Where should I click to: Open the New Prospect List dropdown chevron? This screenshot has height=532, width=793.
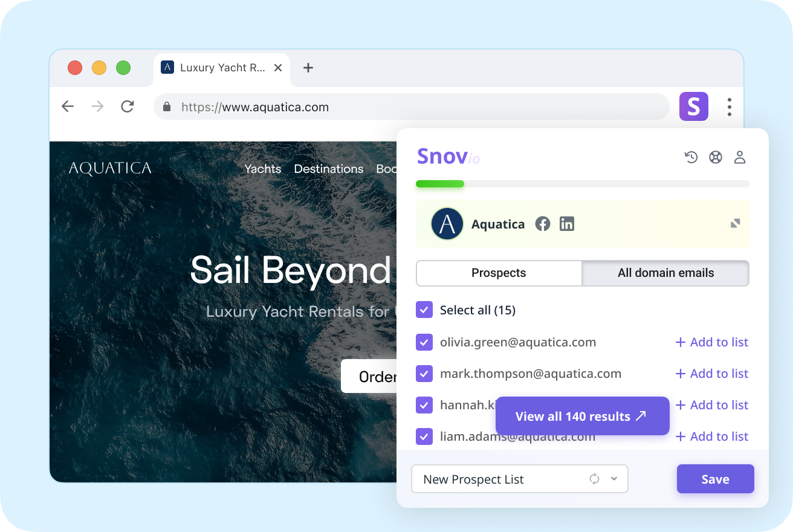pyautogui.click(x=614, y=479)
